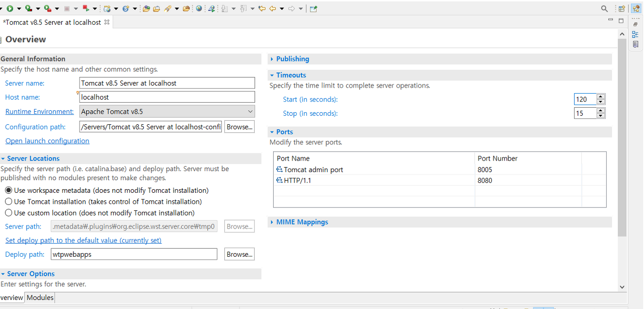644x309 pixels.
Task: Click the toolbar icon right of the globe
Action: (212, 9)
